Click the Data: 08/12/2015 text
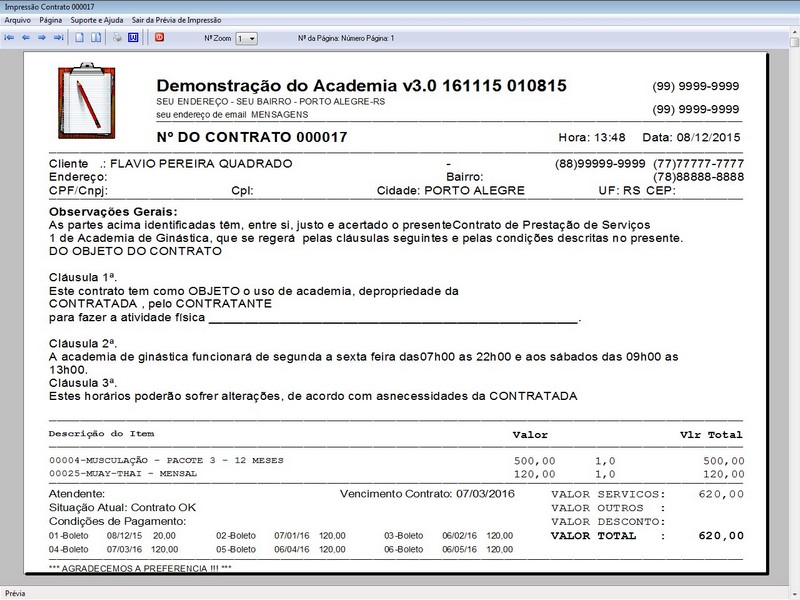The width and height of the screenshot is (800, 600). (x=691, y=137)
